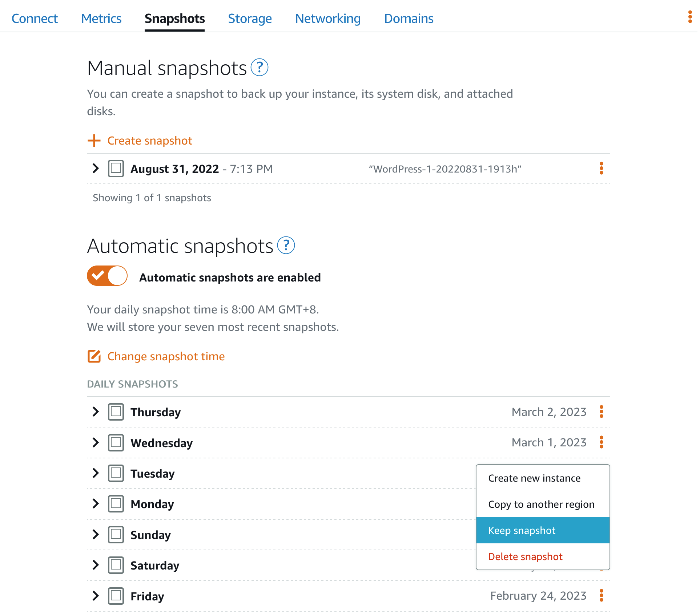Open the page-level ellipsis menu at top right
The height and width of the screenshot is (616, 700).
point(689,17)
